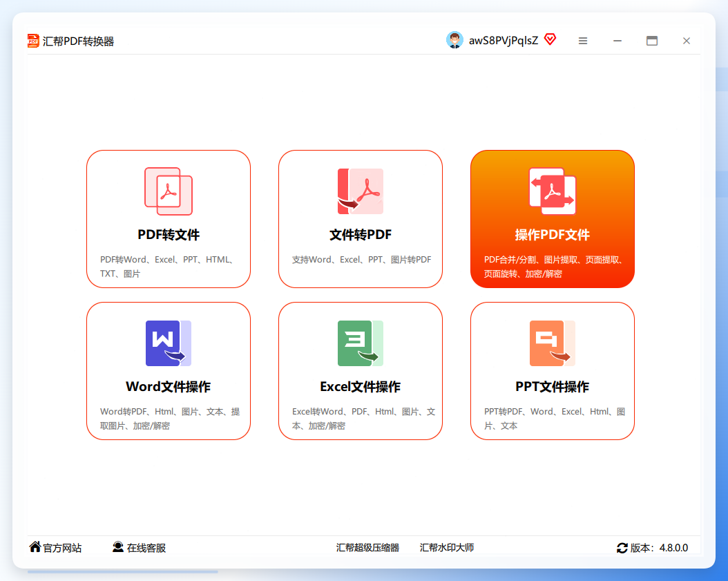This screenshot has height=581, width=728.
Task: Open the 官方网站 link
Action: 62,548
